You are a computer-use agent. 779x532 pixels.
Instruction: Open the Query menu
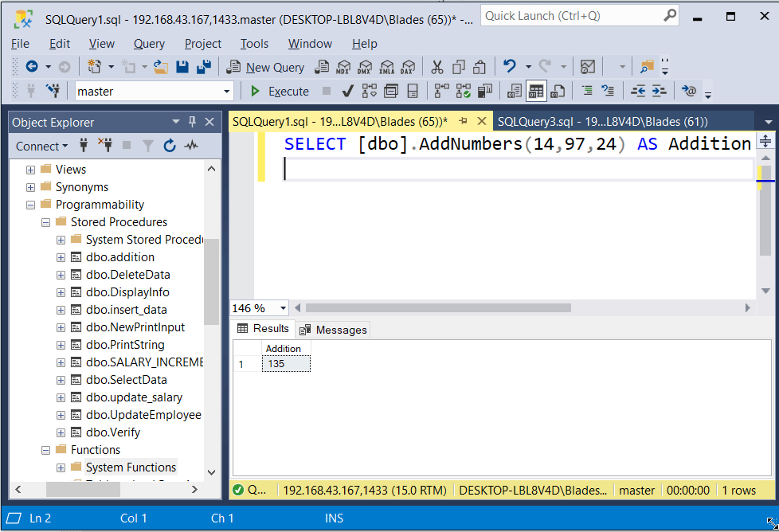click(x=149, y=44)
